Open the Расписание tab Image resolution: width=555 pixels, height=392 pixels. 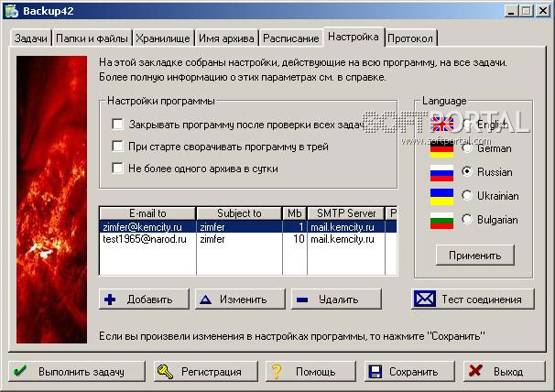pos(291,38)
